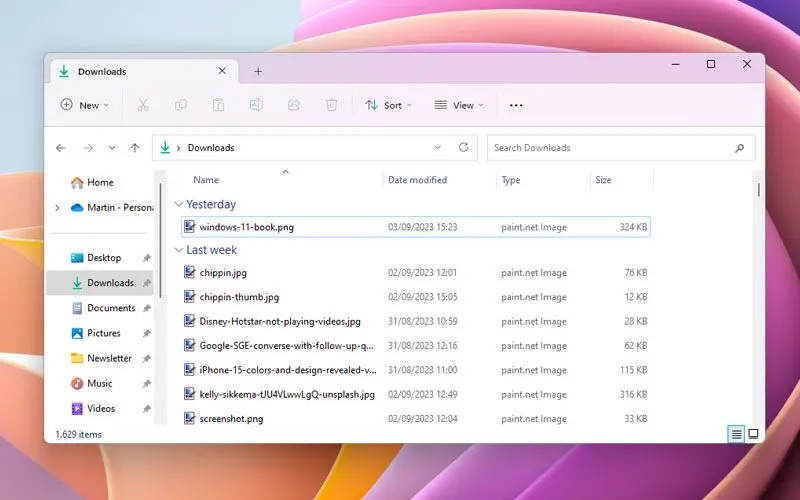Click the Cut scissors icon
Screen dimensions: 800x500
(143, 105)
